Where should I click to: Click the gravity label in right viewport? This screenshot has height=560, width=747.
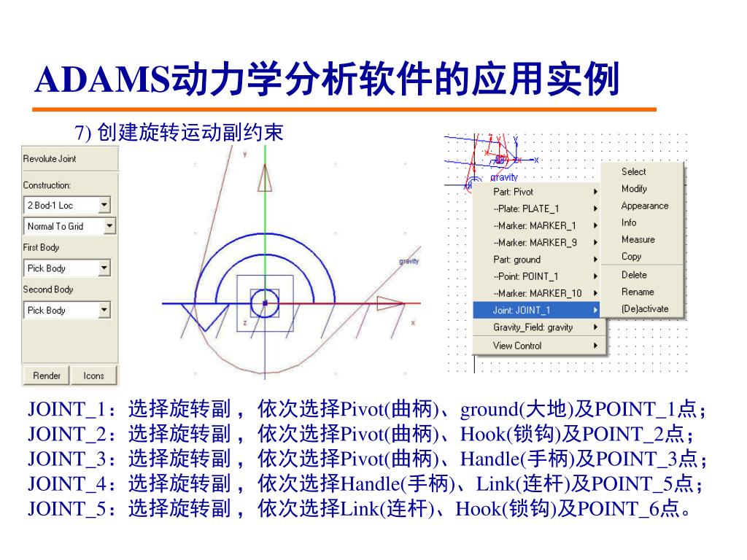pyautogui.click(x=504, y=177)
